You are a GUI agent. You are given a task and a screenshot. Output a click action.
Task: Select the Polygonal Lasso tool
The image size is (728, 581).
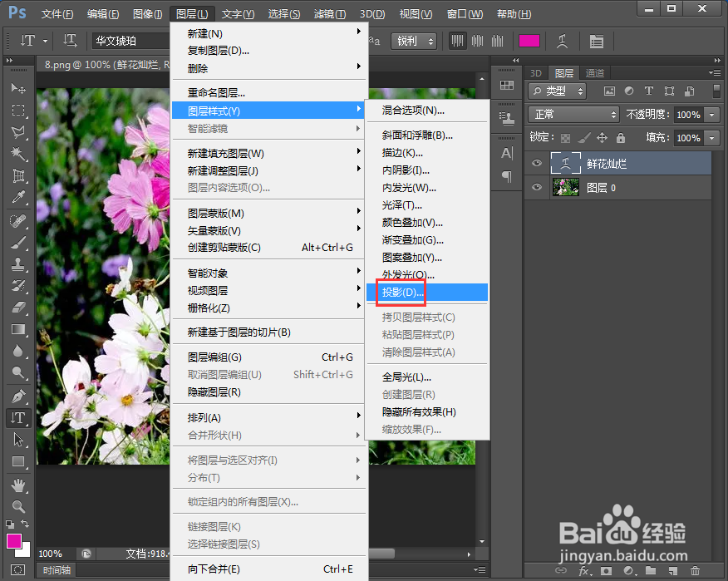click(18, 132)
